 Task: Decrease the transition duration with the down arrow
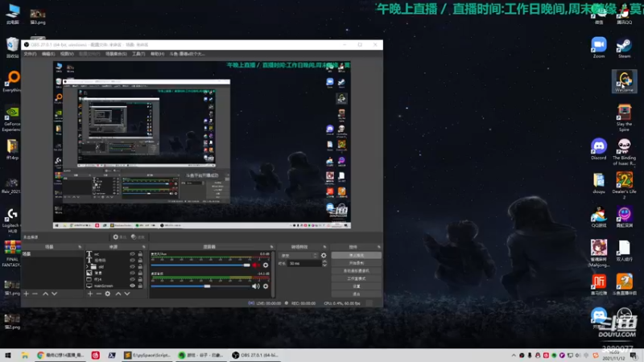click(324, 265)
